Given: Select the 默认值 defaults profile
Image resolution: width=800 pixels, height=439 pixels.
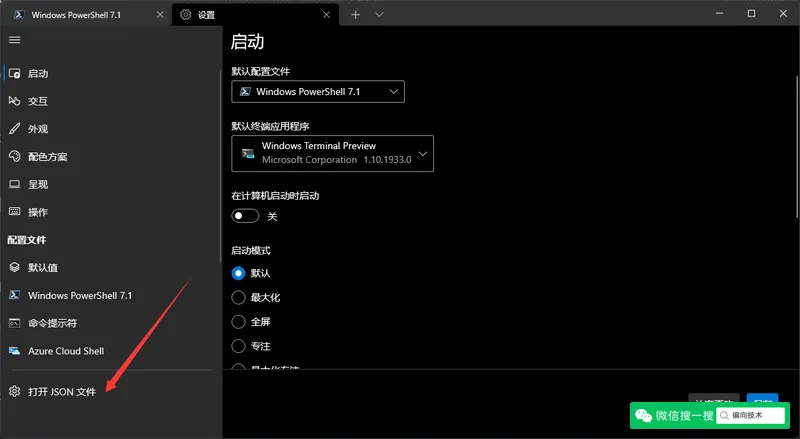Looking at the screenshot, I should 110,267.
